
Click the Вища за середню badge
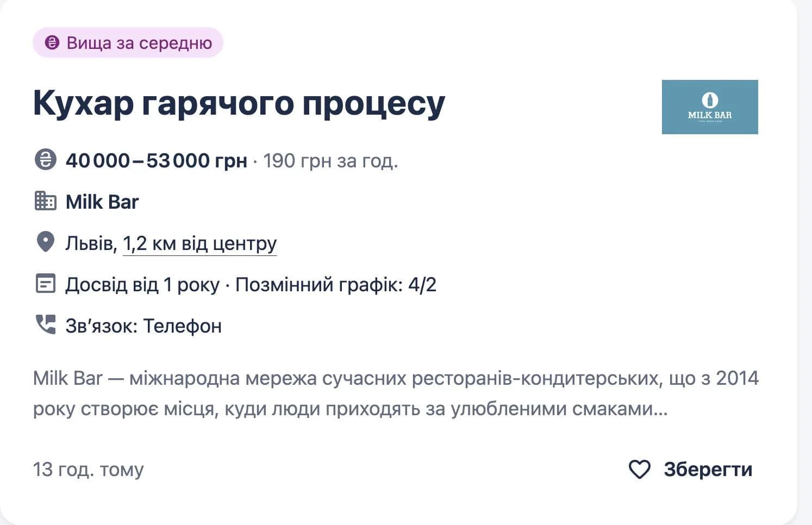click(128, 42)
